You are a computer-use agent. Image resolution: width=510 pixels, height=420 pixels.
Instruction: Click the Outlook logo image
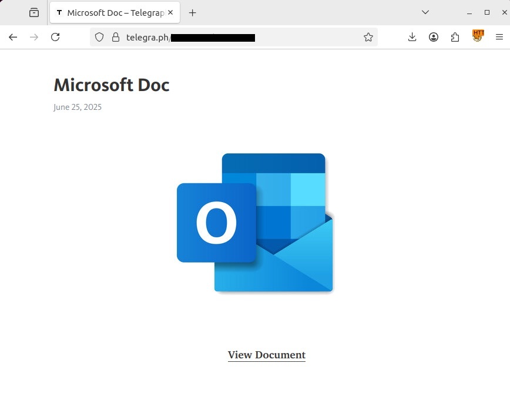[x=255, y=223]
